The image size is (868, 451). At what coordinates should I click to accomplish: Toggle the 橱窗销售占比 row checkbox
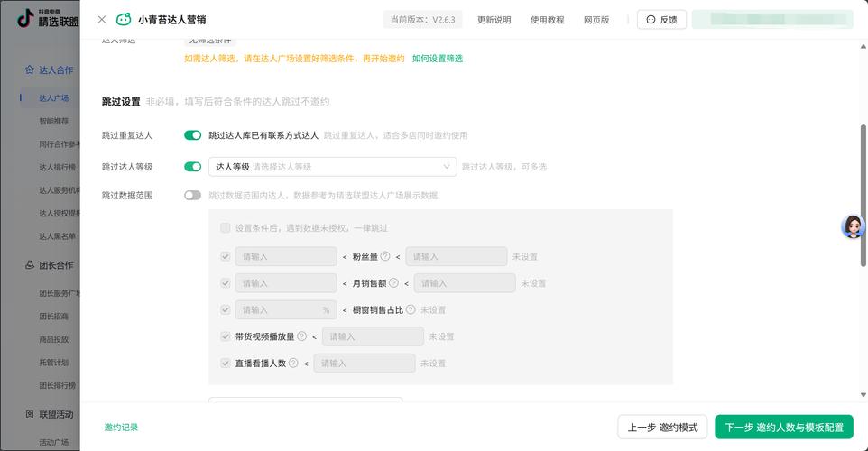(x=226, y=309)
